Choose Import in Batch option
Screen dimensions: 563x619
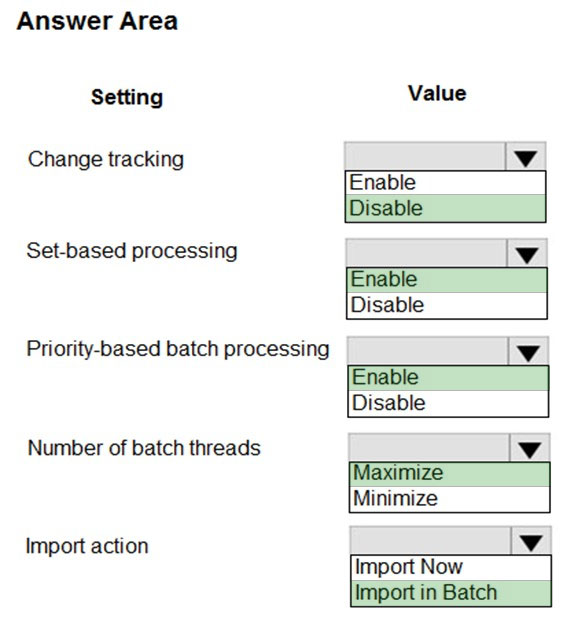[x=451, y=593]
